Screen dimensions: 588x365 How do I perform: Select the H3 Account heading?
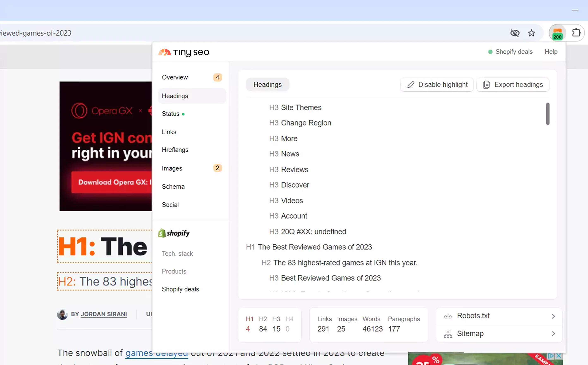pos(288,216)
